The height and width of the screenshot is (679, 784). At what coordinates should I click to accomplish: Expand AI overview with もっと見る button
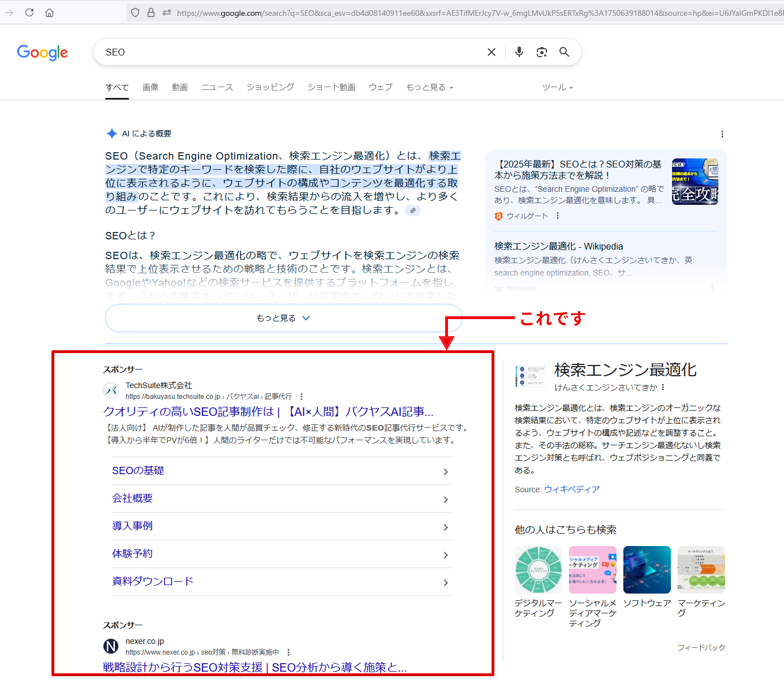pyautogui.click(x=283, y=318)
